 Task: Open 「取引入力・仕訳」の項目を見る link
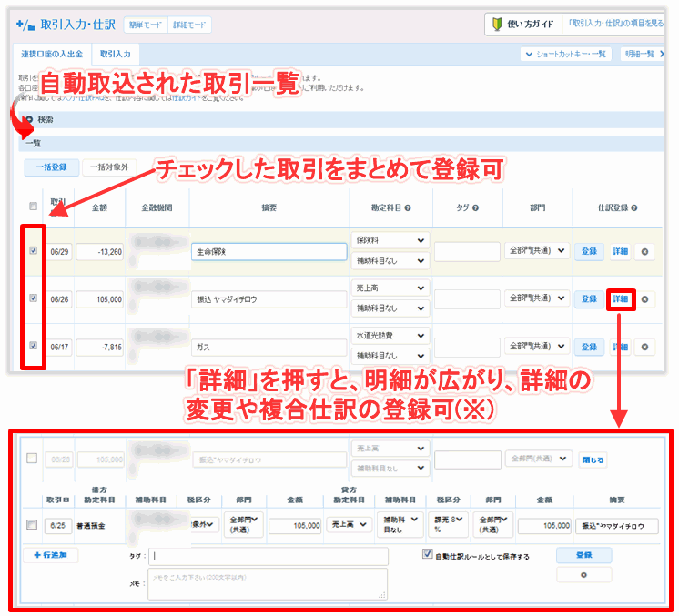coord(615,24)
